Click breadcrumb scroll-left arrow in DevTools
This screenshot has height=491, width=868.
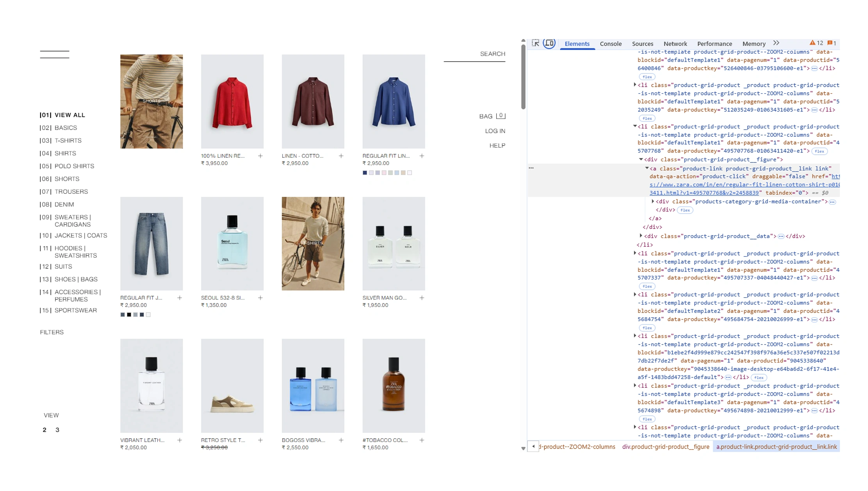pyautogui.click(x=533, y=446)
